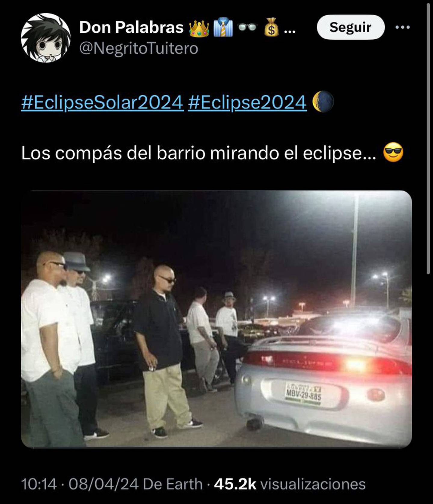Screen dimensions: 433x504
Task: Click the sunglasses face emoji
Action: (x=393, y=153)
